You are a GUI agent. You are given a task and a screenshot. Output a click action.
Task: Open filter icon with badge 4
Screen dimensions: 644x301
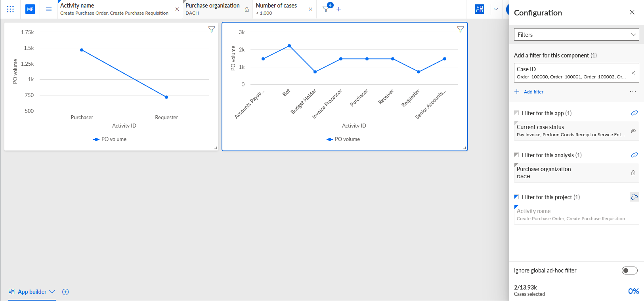coord(326,9)
